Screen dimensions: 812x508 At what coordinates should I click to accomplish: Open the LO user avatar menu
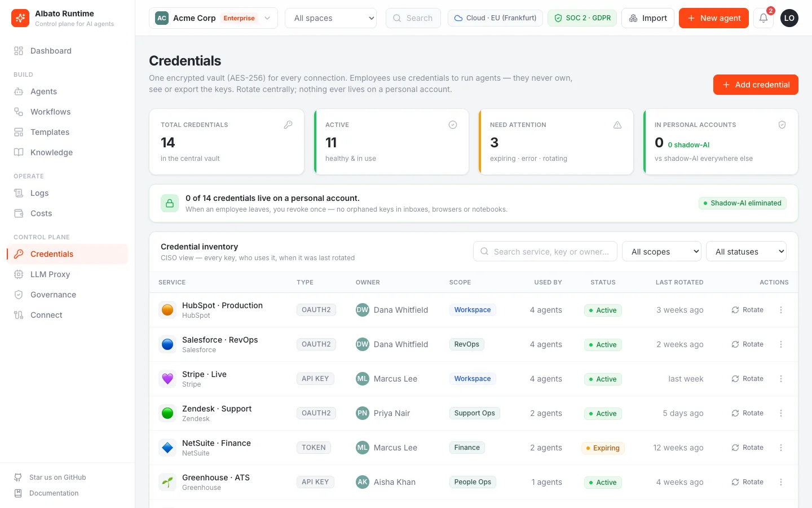789,18
